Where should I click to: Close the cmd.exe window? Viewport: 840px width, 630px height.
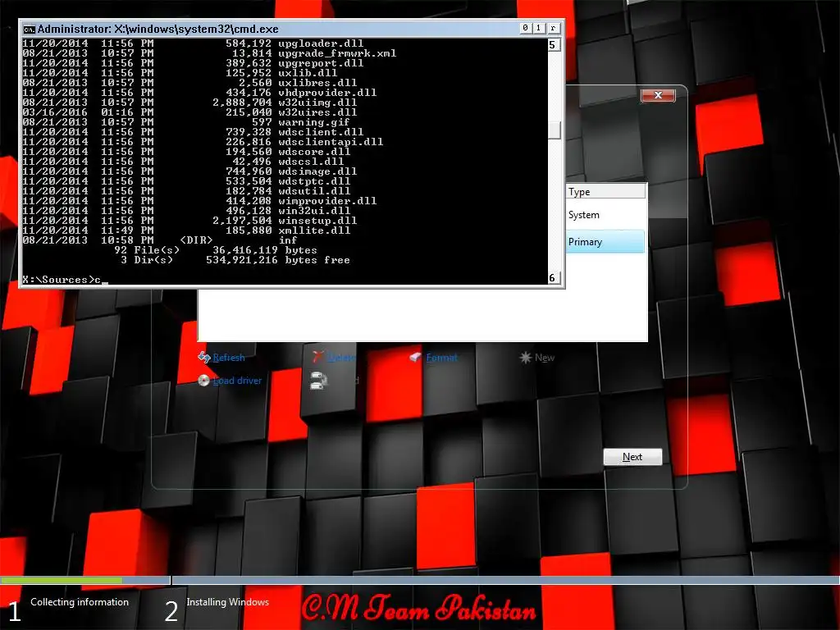554,28
